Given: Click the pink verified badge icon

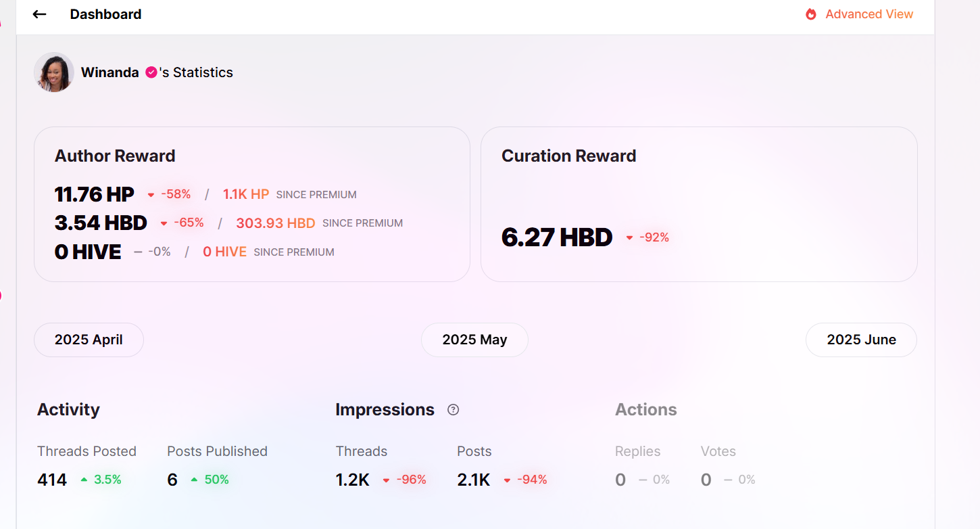Looking at the screenshot, I should [151, 72].
